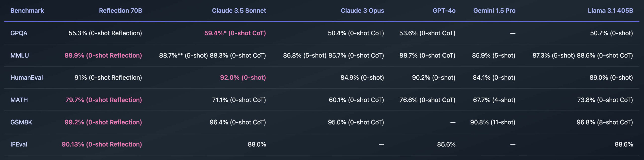
Task: Click Gemini's 90.8% (11-shot) GSM8K cell
Action: pyautogui.click(x=493, y=122)
